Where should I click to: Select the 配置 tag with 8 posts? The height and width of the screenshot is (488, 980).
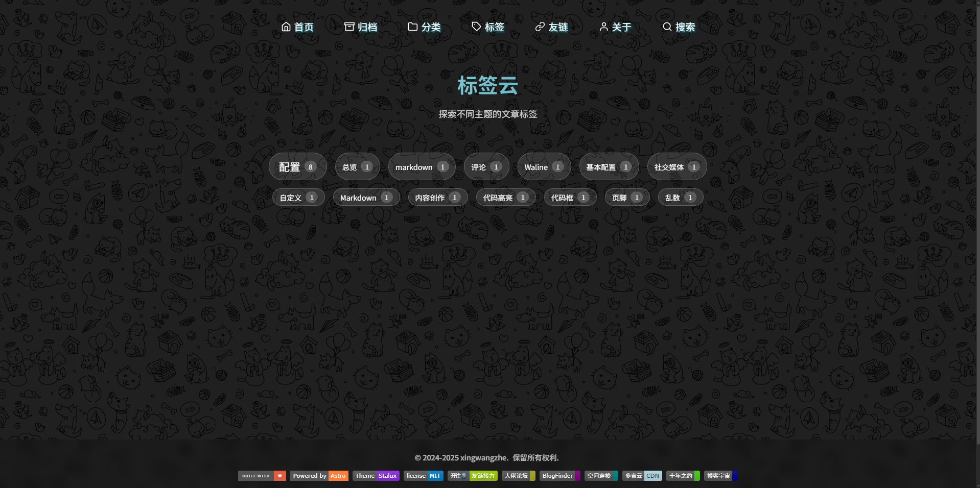[297, 167]
